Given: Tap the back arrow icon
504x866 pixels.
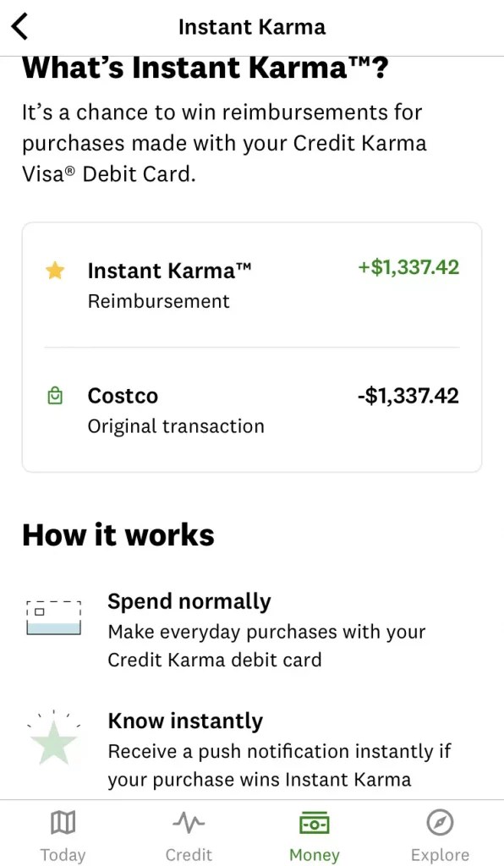Looking at the screenshot, I should pos(20,26).
